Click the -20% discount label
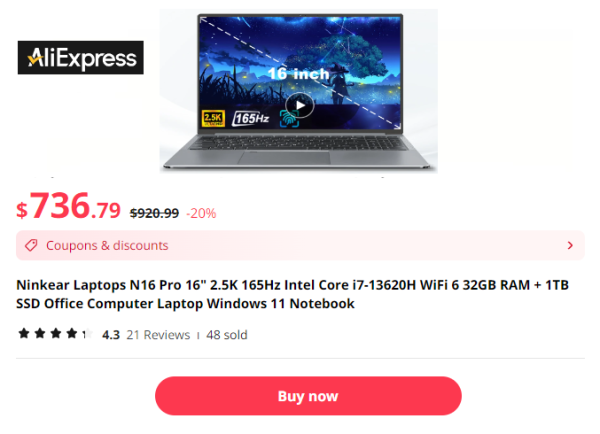The image size is (600, 434). click(201, 213)
